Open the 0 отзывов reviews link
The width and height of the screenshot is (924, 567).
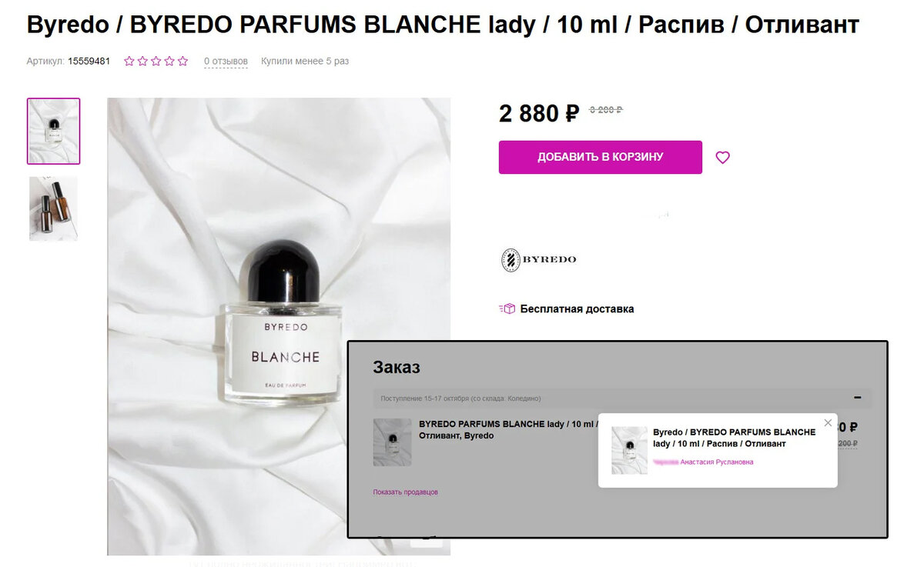[x=226, y=61]
